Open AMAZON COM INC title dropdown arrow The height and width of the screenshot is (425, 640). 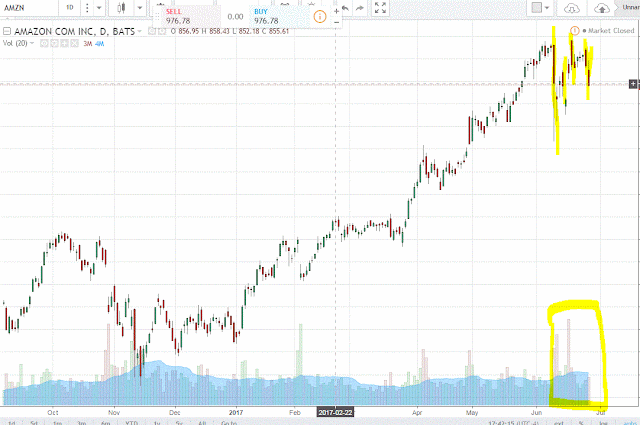[x=139, y=31]
